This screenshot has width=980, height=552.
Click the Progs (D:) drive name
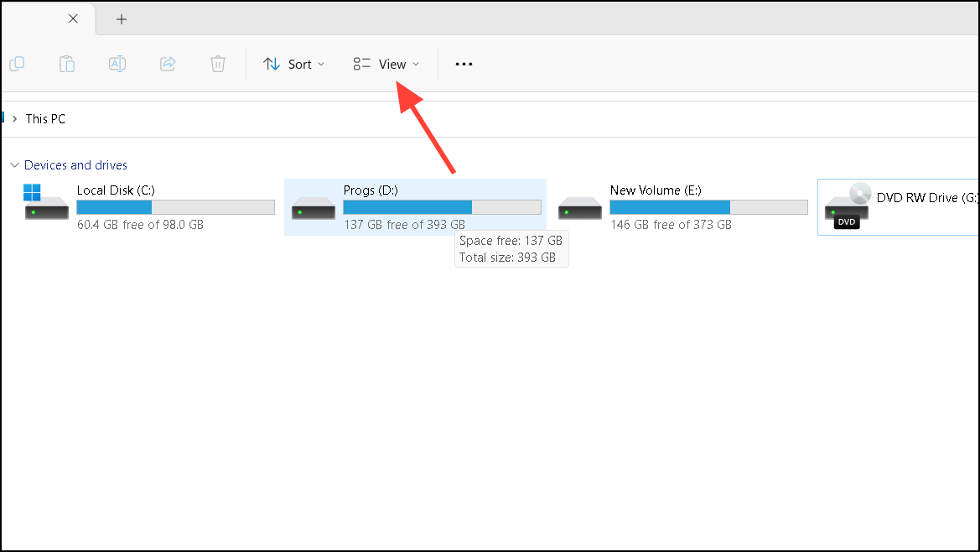(x=371, y=190)
